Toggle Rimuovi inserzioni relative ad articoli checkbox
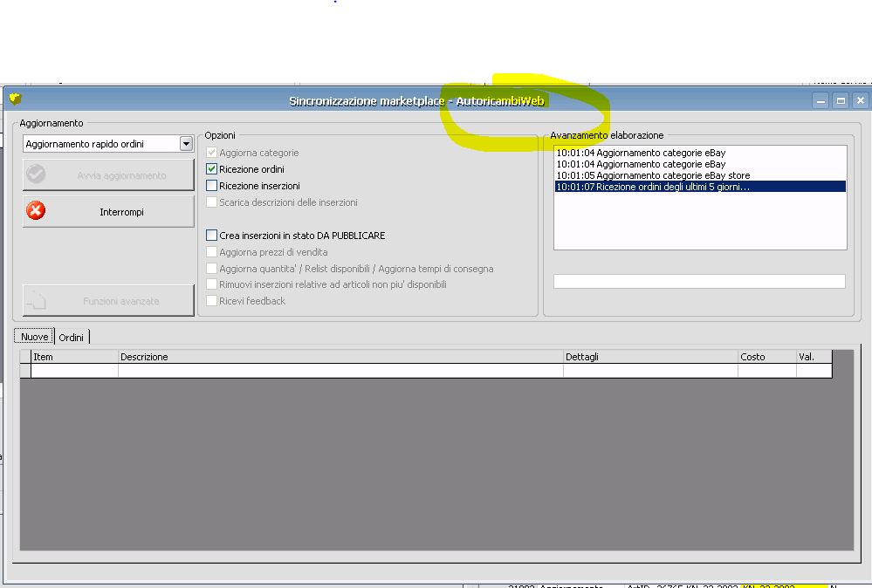 211,284
